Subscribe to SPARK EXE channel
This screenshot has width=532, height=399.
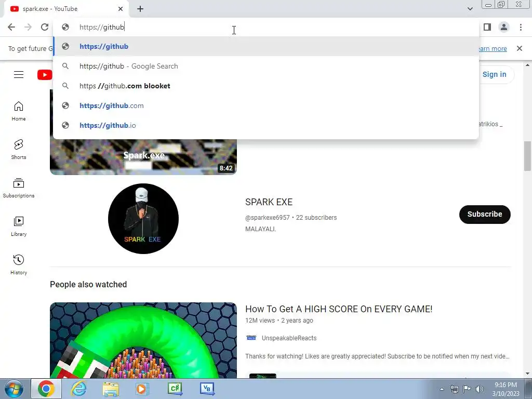485,214
